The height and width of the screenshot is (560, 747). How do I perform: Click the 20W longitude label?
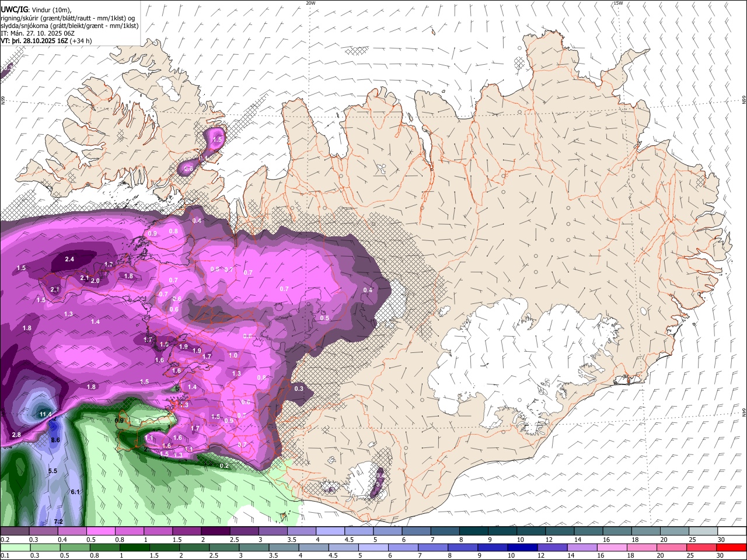click(310, 3)
